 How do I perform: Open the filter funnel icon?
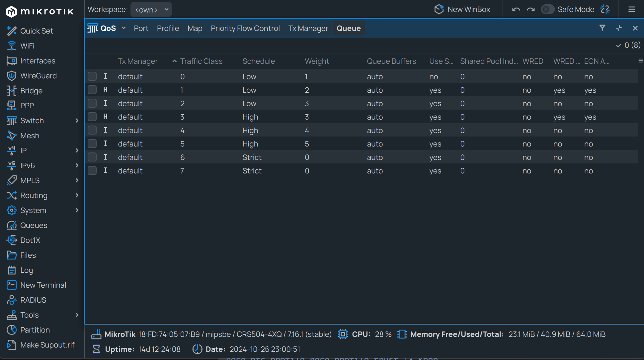coord(602,28)
